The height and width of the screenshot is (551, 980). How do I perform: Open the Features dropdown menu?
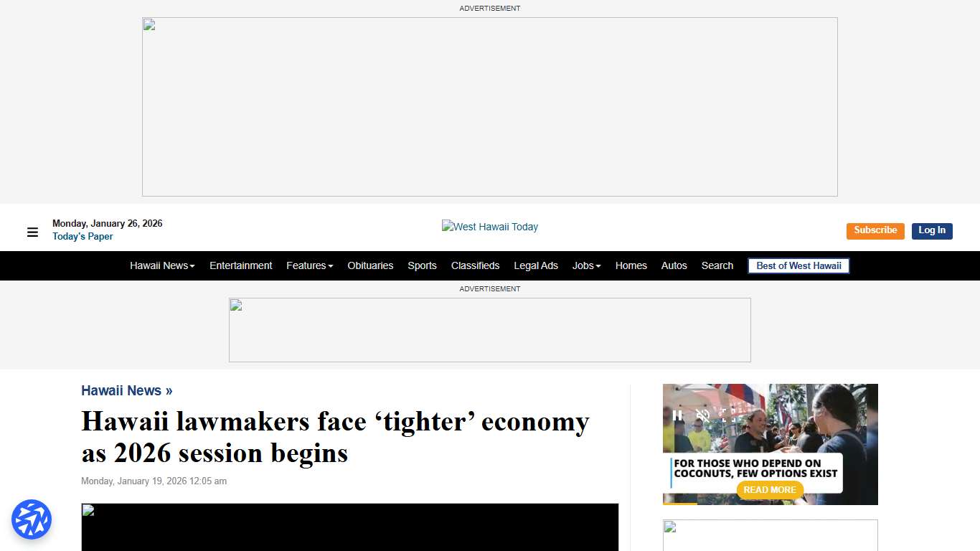[x=309, y=265]
